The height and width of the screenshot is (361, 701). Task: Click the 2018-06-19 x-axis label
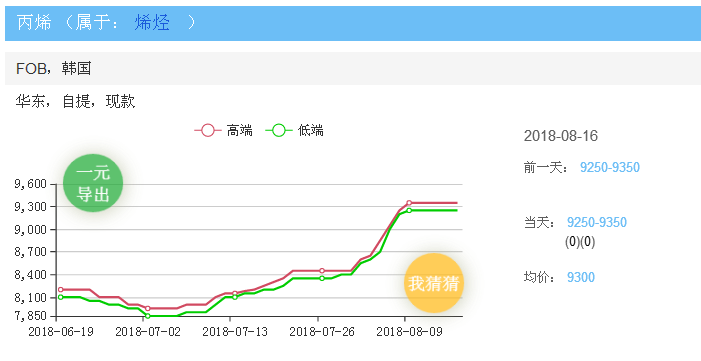[x=61, y=331]
